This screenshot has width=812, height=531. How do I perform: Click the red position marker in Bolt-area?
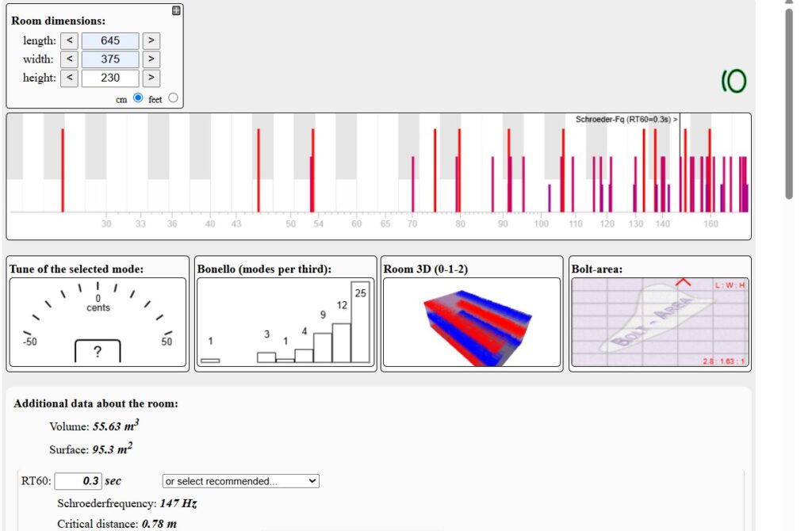pos(683,282)
